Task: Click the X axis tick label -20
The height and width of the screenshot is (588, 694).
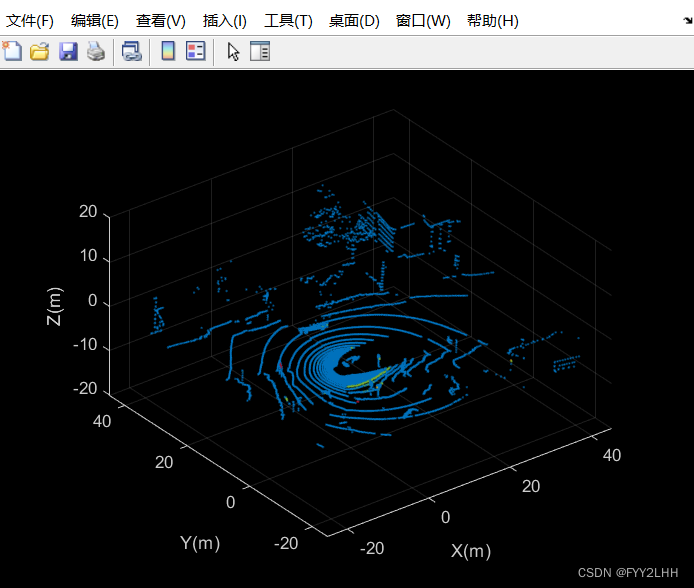Action: 372,548
